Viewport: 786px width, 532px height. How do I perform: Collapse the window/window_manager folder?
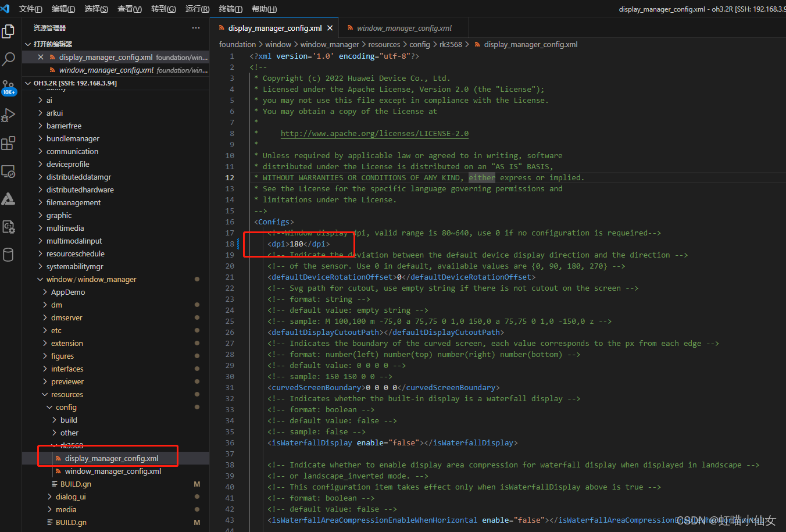point(91,279)
